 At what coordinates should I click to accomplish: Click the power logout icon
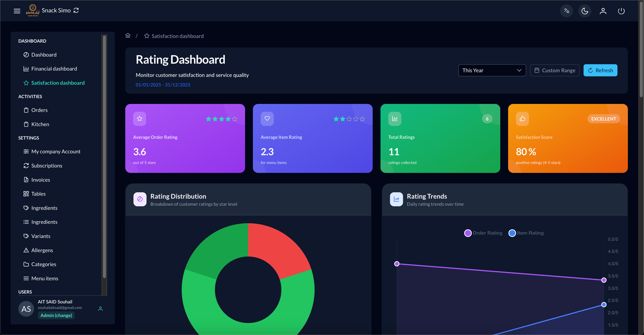621,11
